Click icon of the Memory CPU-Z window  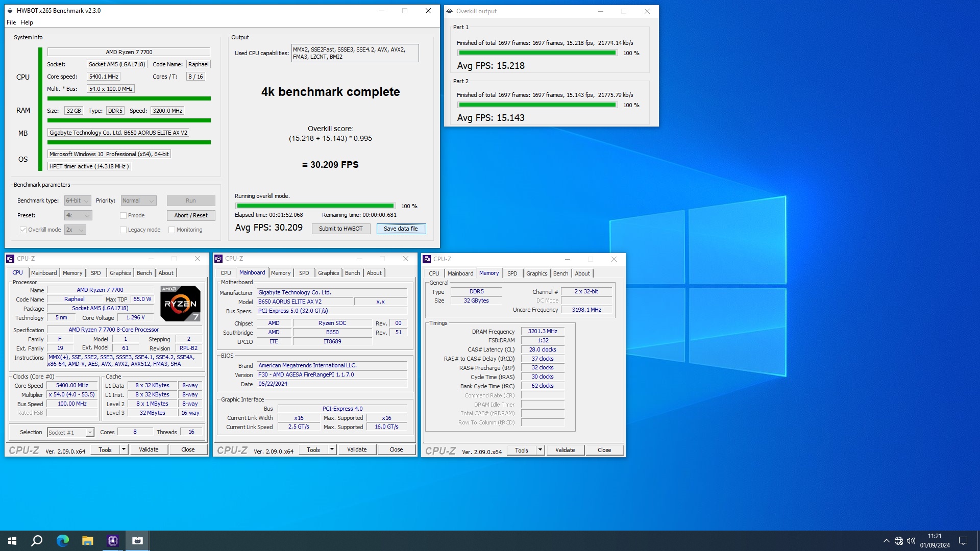(x=427, y=259)
